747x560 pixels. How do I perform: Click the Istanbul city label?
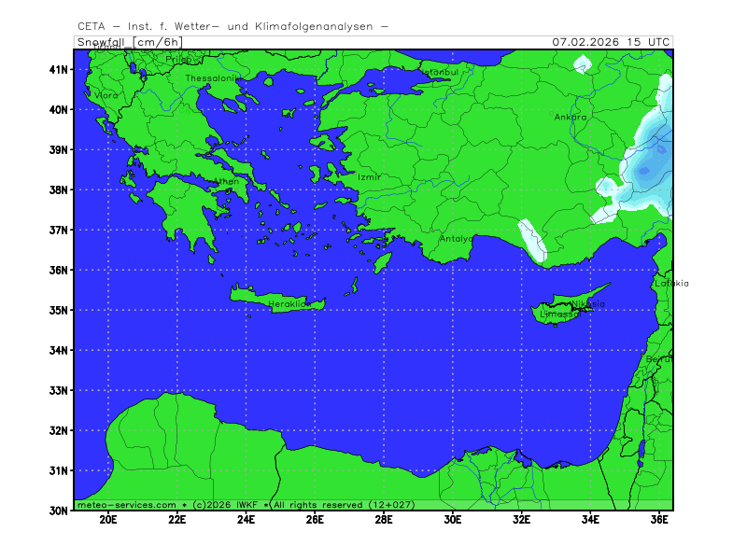438,72
